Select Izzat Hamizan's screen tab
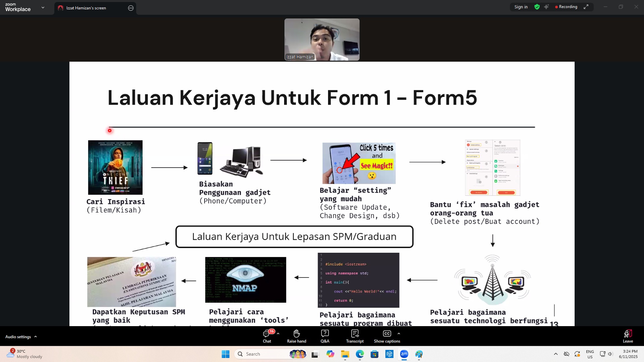The width and height of the screenshot is (644, 362). 86,8
